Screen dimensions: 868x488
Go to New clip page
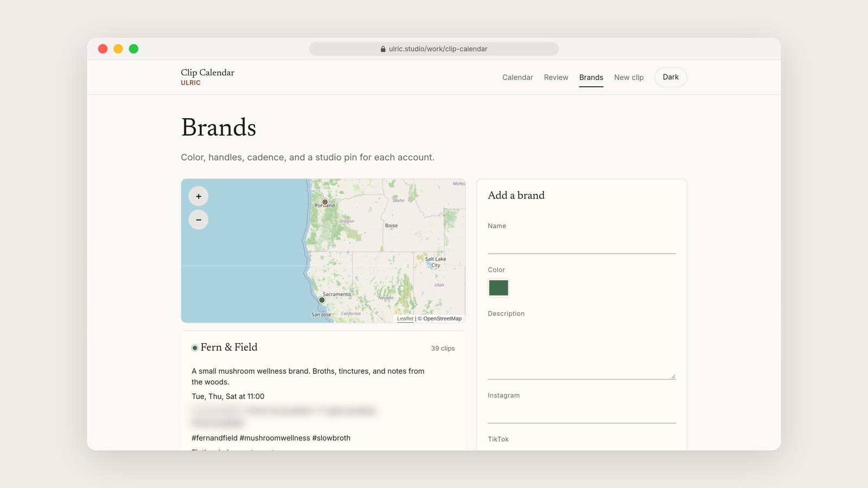pos(629,78)
